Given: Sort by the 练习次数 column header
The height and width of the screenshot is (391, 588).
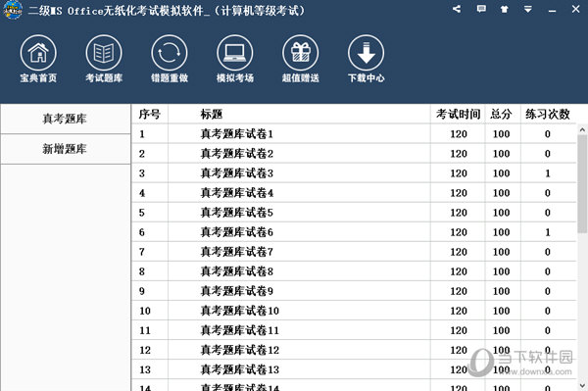Looking at the screenshot, I should (x=548, y=114).
